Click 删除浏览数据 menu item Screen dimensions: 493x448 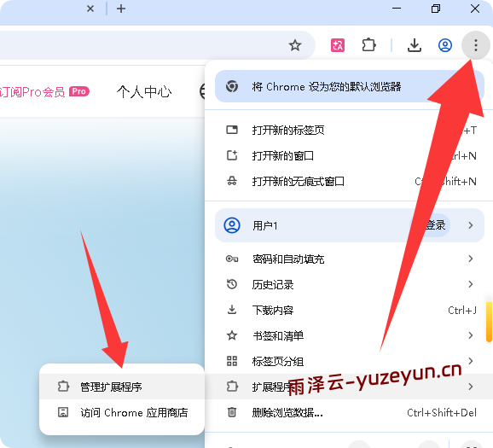350,412
